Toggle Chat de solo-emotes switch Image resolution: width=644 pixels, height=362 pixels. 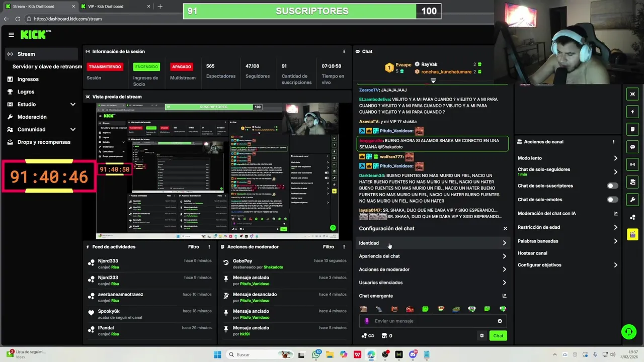pyautogui.click(x=612, y=200)
